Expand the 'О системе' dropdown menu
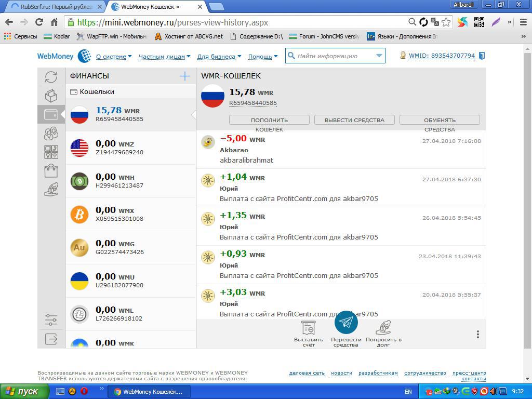 pos(113,57)
